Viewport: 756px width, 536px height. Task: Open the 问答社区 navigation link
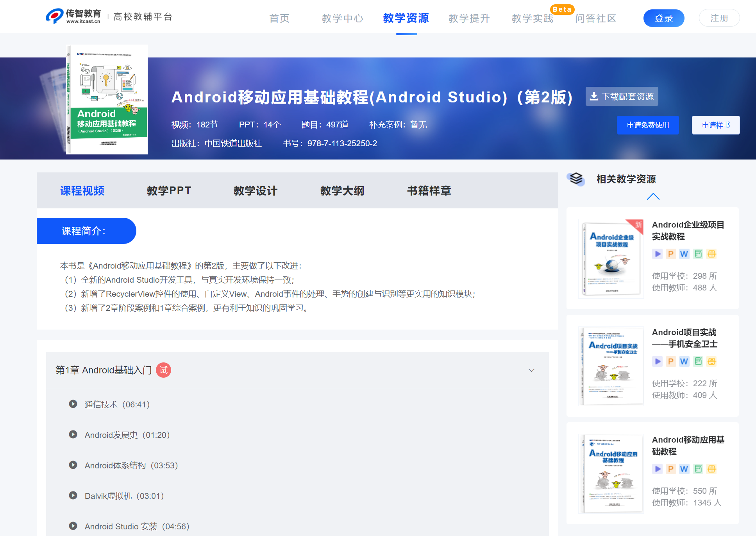coord(595,18)
